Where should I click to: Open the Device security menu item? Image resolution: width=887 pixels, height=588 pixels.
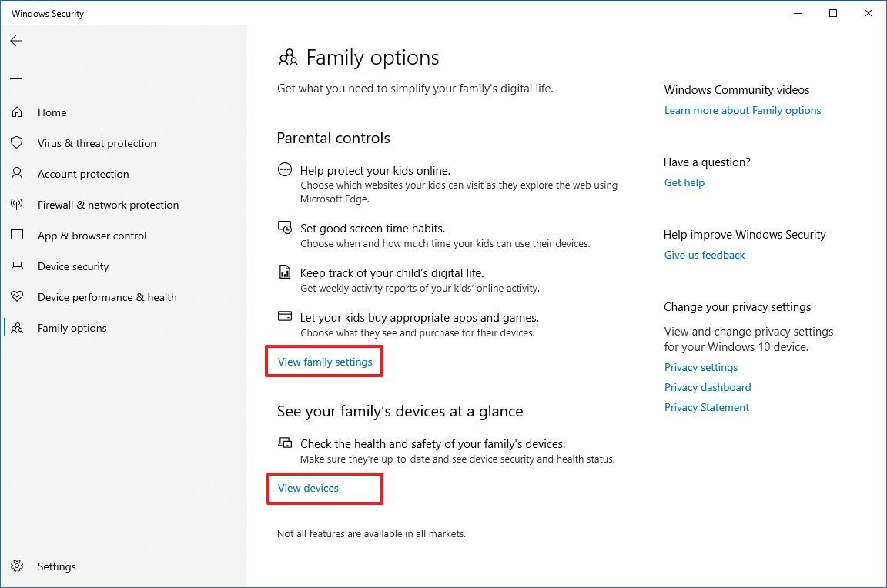coord(73,266)
